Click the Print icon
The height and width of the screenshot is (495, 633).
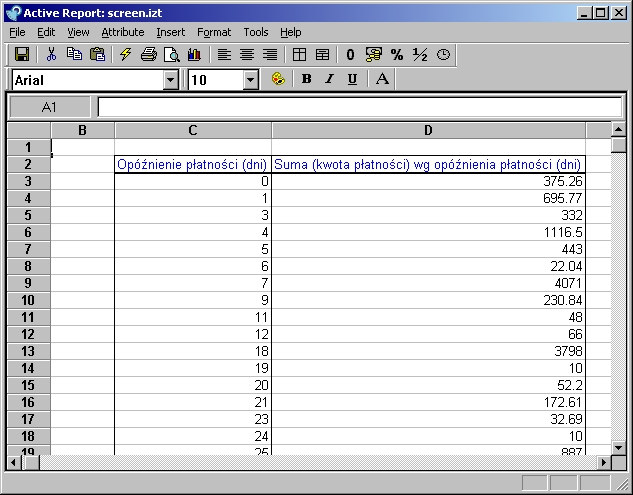coord(149,54)
